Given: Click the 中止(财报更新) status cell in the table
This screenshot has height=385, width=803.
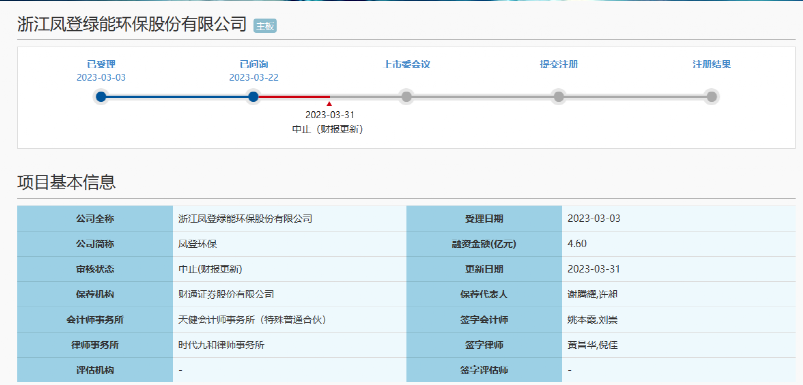Looking at the screenshot, I should pyautogui.click(x=289, y=269).
